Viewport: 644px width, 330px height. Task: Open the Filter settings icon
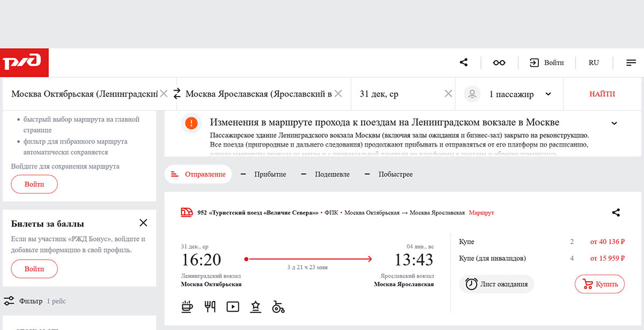pyautogui.click(x=9, y=301)
